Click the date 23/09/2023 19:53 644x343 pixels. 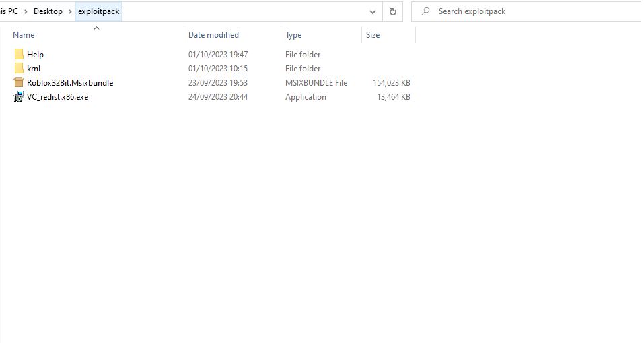click(x=218, y=83)
